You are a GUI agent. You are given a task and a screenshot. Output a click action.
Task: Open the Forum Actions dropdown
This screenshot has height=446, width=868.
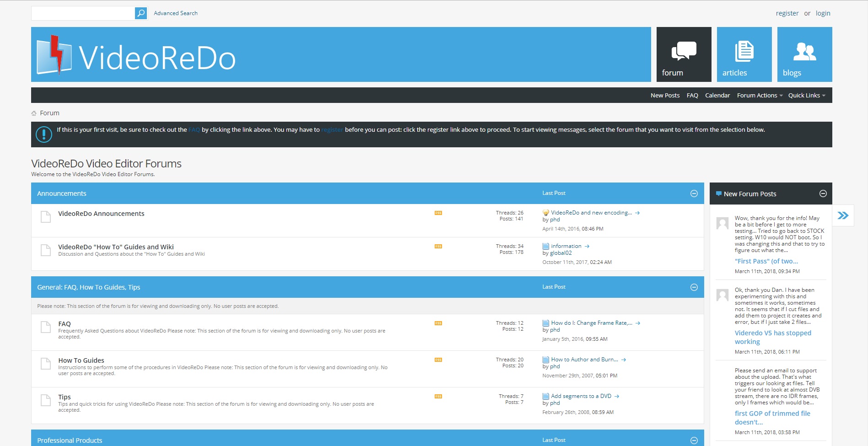pyautogui.click(x=760, y=96)
